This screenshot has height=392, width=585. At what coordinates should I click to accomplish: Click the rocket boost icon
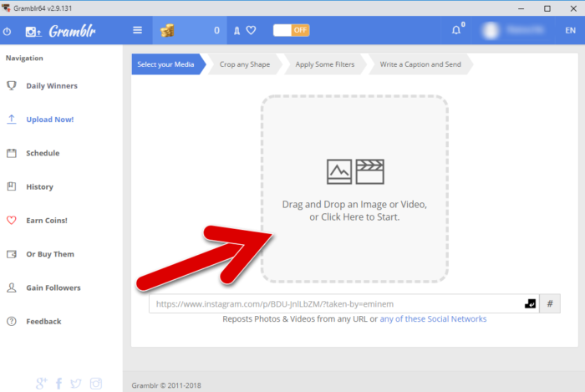pos(237,31)
